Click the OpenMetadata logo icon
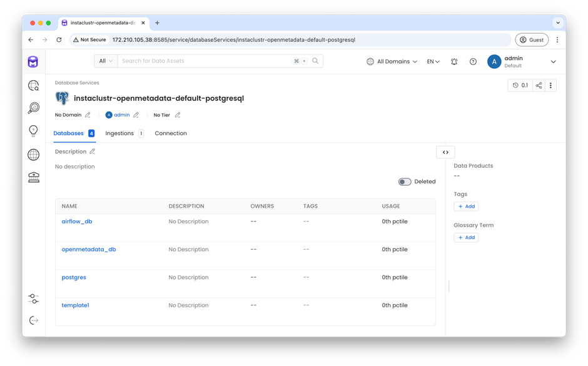The image size is (588, 366). (33, 61)
